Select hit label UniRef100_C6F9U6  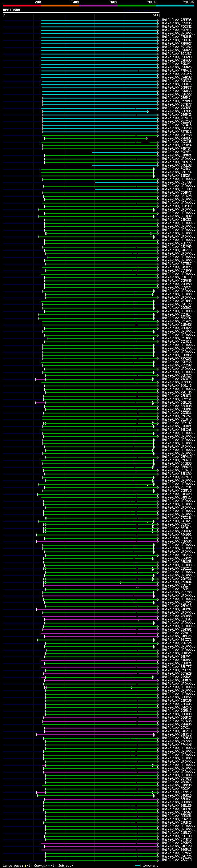(177, 111)
